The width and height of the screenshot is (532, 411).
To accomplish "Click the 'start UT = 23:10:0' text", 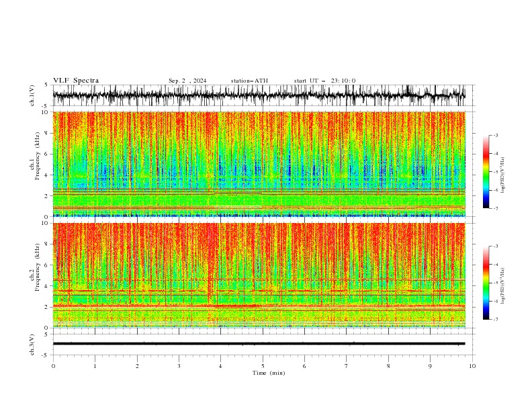I will (324, 81).
